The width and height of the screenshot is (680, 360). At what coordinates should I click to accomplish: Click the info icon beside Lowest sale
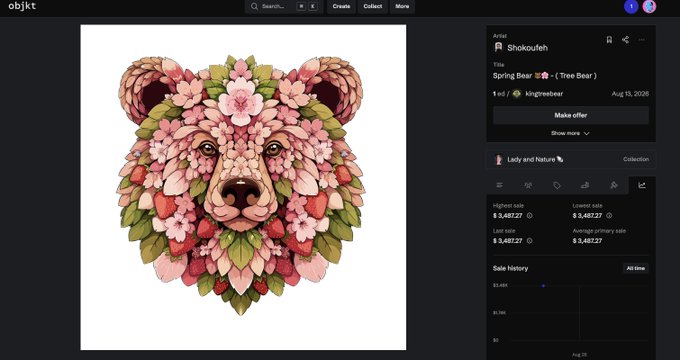pos(609,216)
